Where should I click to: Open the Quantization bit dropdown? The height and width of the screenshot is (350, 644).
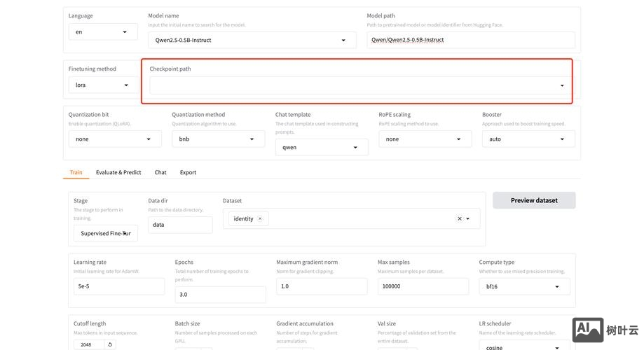pos(115,139)
